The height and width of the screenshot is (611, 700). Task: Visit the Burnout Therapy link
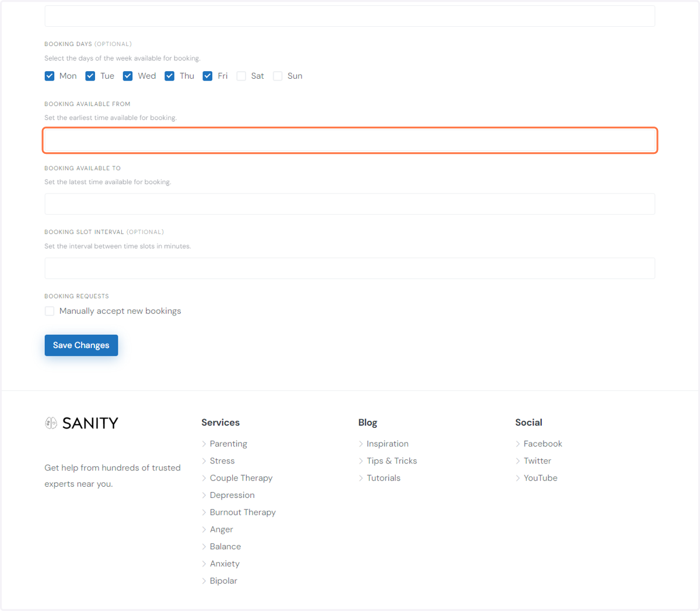[x=243, y=512]
